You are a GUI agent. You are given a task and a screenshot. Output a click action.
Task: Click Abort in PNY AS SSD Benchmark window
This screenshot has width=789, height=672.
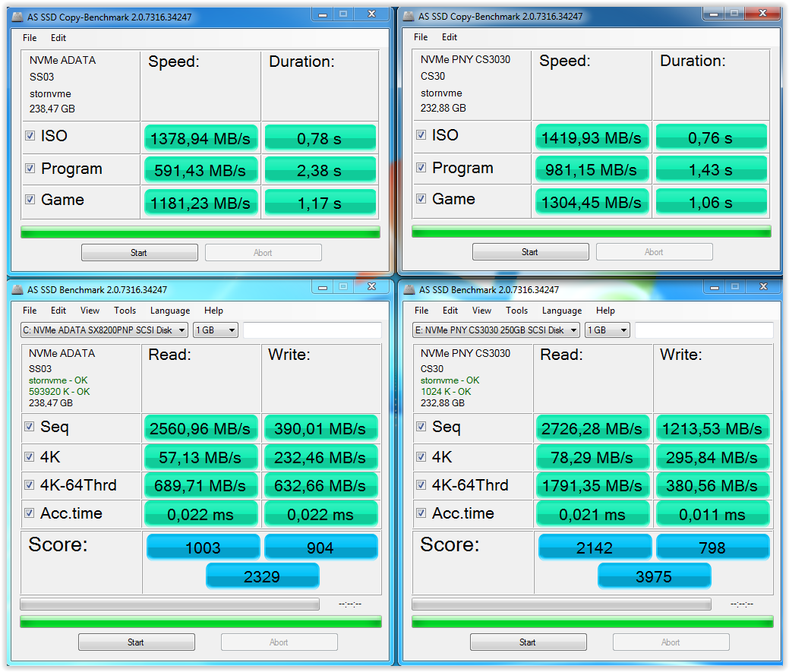(671, 642)
